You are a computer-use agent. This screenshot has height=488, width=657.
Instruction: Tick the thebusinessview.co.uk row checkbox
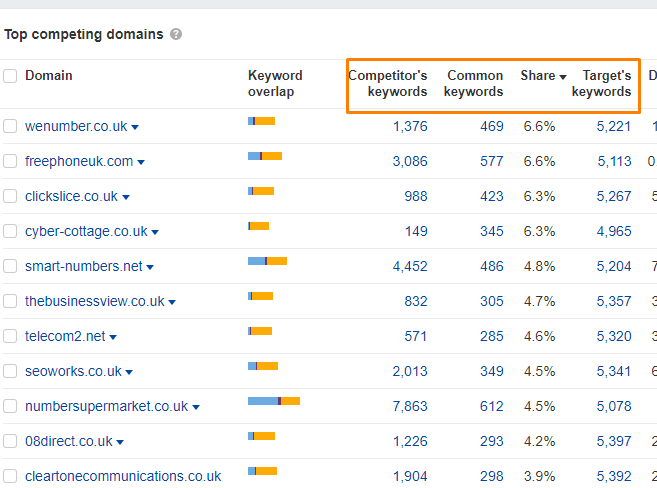(x=10, y=301)
